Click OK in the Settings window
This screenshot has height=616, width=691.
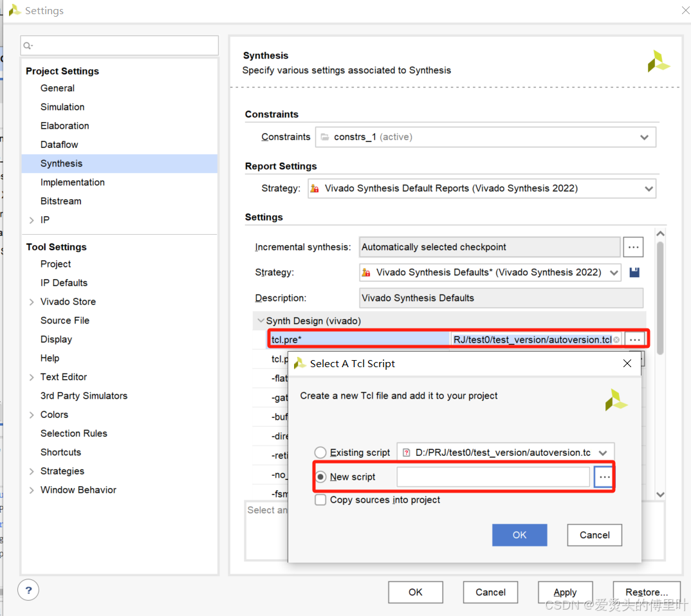(x=415, y=592)
